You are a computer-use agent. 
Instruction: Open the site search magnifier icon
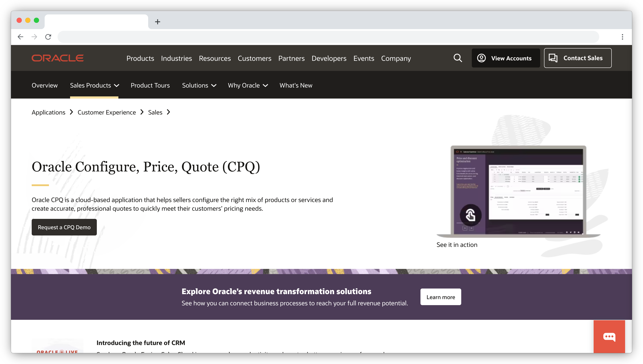tap(457, 58)
